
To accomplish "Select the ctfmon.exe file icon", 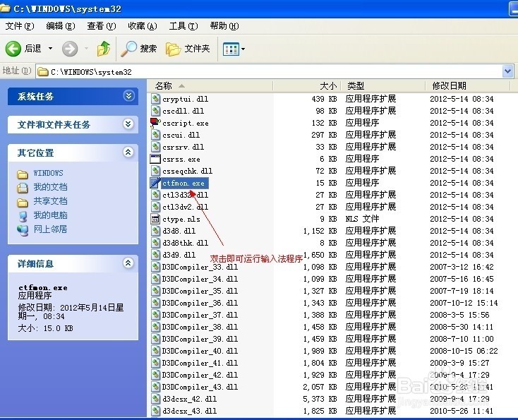I will tap(156, 183).
